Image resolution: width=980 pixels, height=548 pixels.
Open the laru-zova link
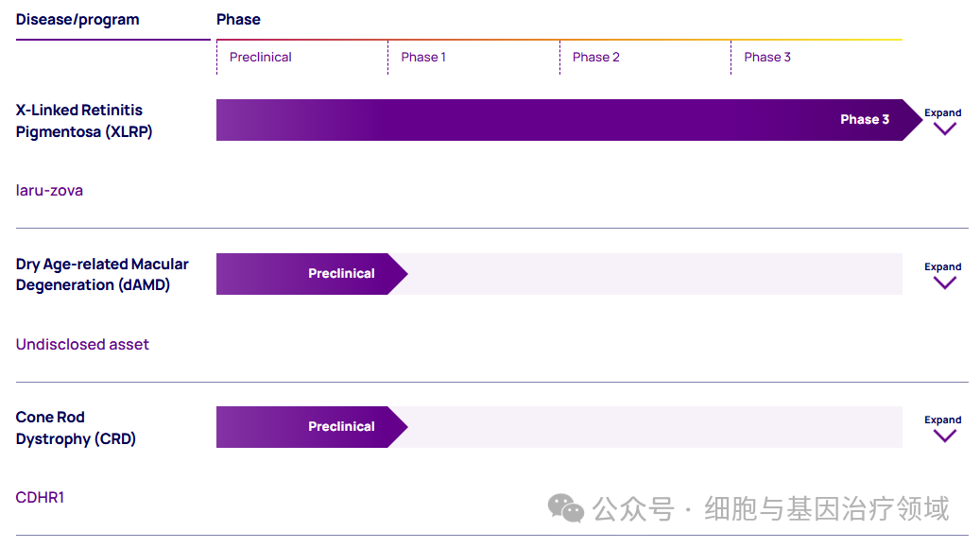(x=49, y=191)
